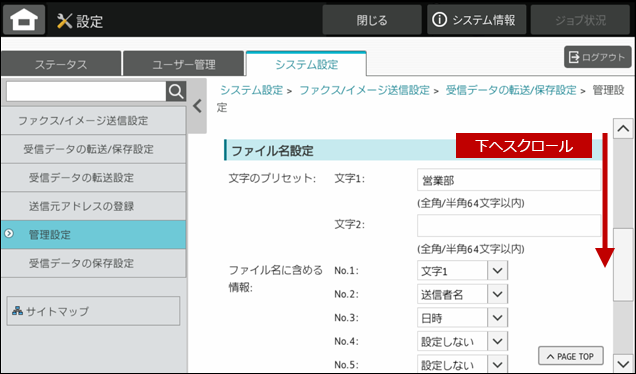The image size is (636, 374).
Task: Select システム設定 tab
Action: click(x=306, y=64)
